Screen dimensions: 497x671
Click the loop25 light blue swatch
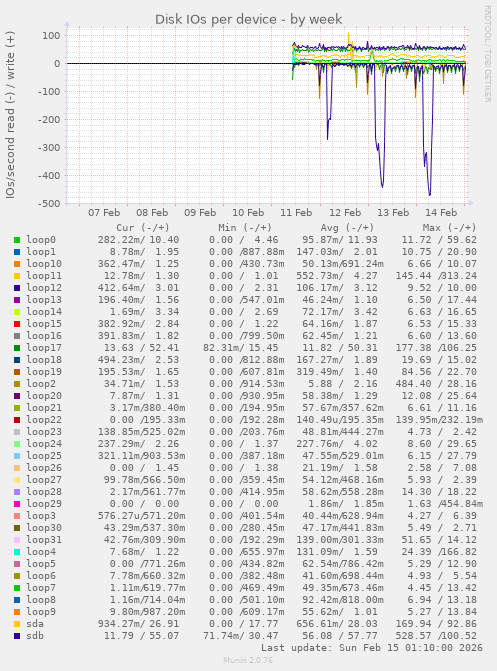[x=17, y=456]
